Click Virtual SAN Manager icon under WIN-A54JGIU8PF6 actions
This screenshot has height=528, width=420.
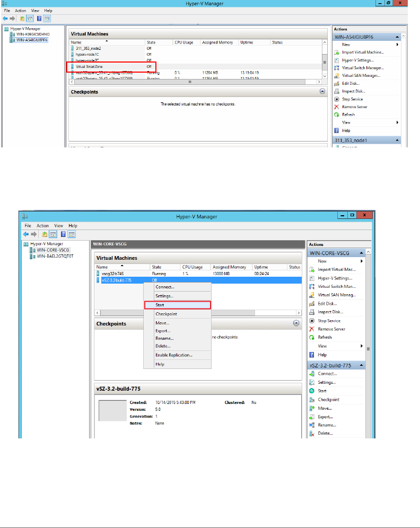(336, 76)
